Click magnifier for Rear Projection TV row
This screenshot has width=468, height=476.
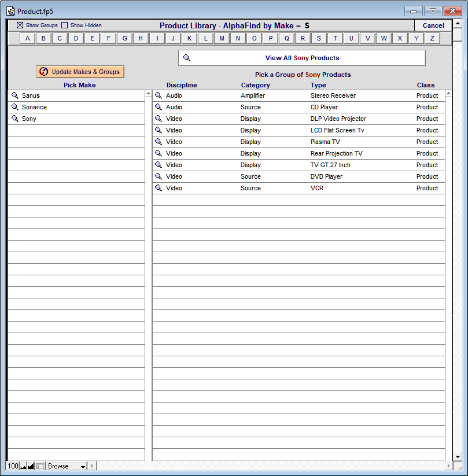click(159, 153)
